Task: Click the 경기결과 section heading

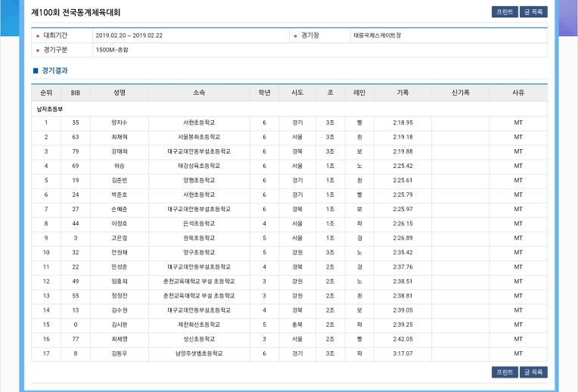Action: tap(54, 70)
